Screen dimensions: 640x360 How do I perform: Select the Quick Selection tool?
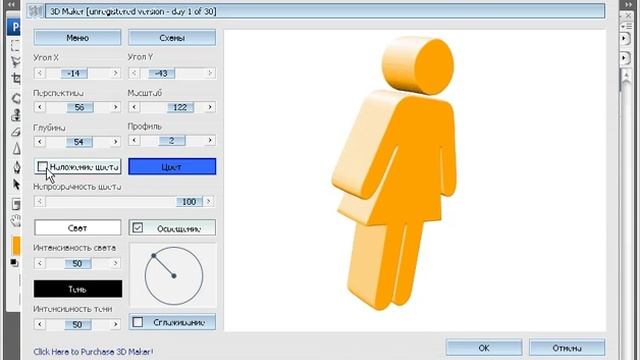click(16, 62)
